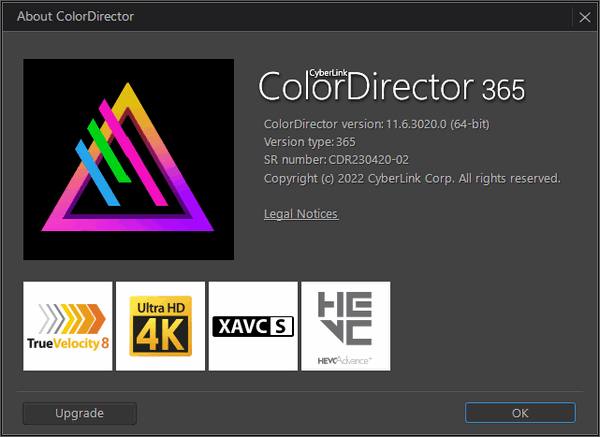Click the Ultra HD 4K badge

pos(160,326)
